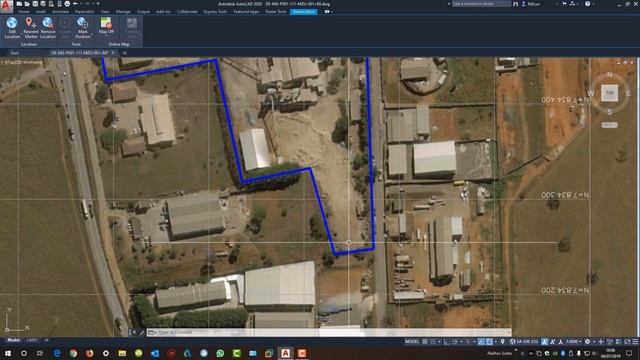The image size is (640, 360).
Task: Switch to the Model layout tab
Action: 13,340
